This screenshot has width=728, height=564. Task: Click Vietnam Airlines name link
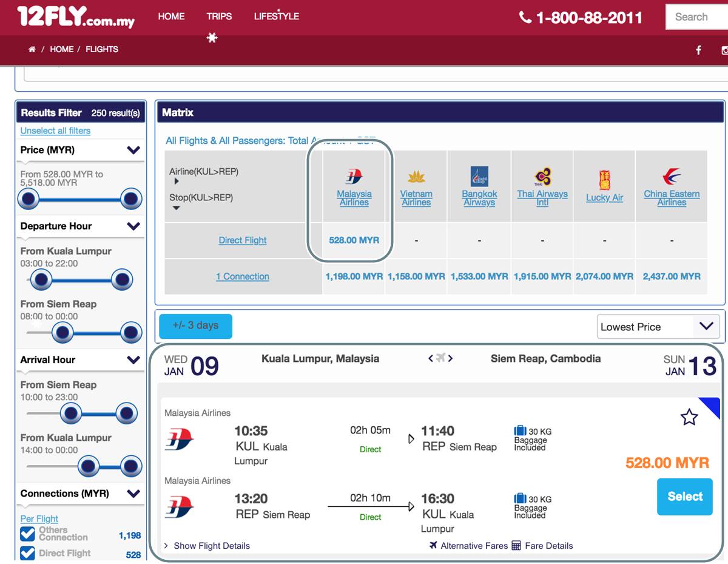point(416,198)
